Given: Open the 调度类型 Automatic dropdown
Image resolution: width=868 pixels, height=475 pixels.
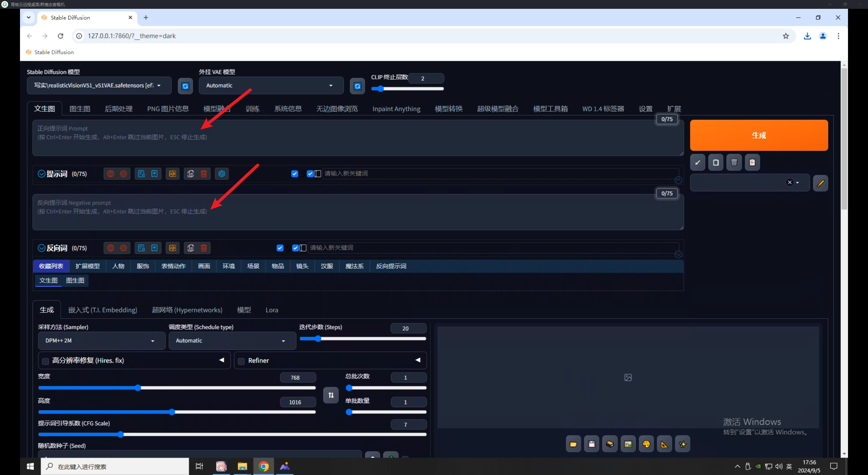Looking at the screenshot, I should point(232,341).
